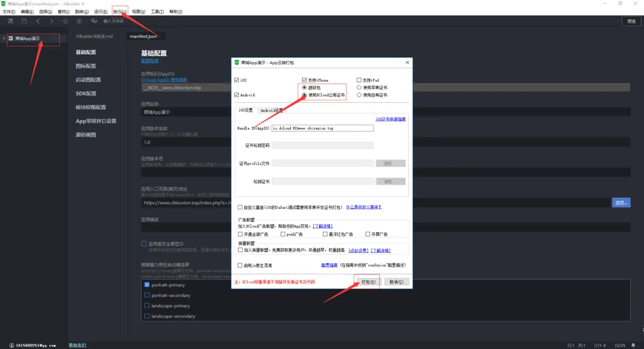Image resolution: width=644 pixels, height=349 pixels.
Task: Select 使用苹果证书 radio button
Action: click(x=359, y=88)
